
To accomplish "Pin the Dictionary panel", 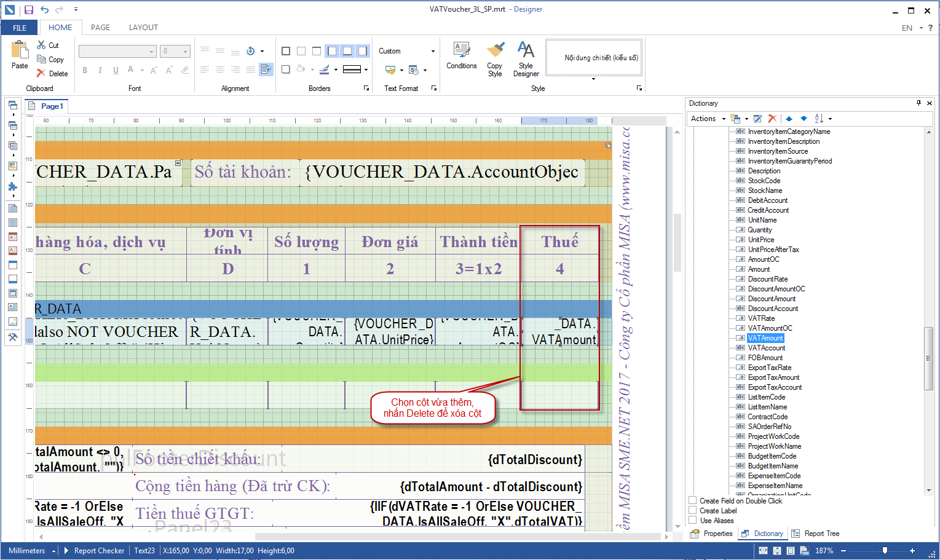I will coord(918,103).
